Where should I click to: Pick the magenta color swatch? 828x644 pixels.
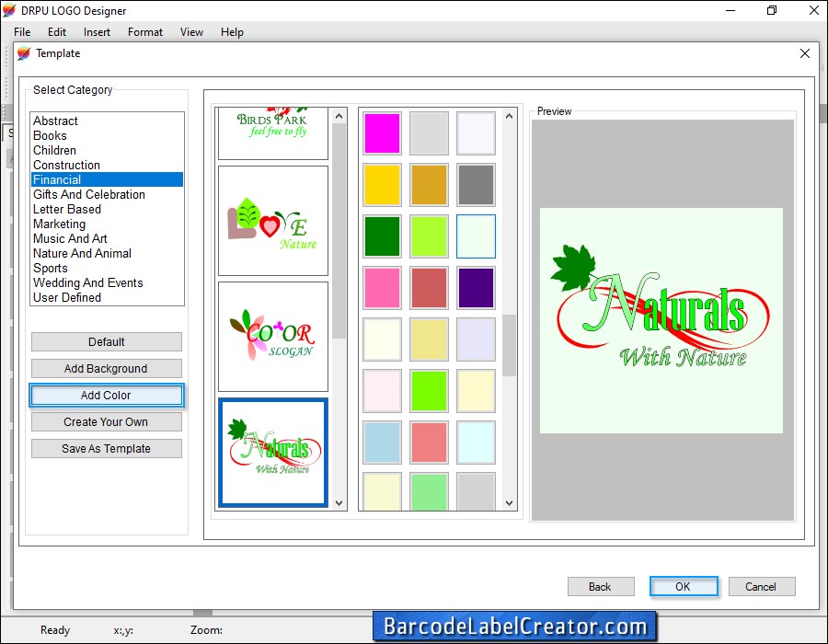(382, 133)
